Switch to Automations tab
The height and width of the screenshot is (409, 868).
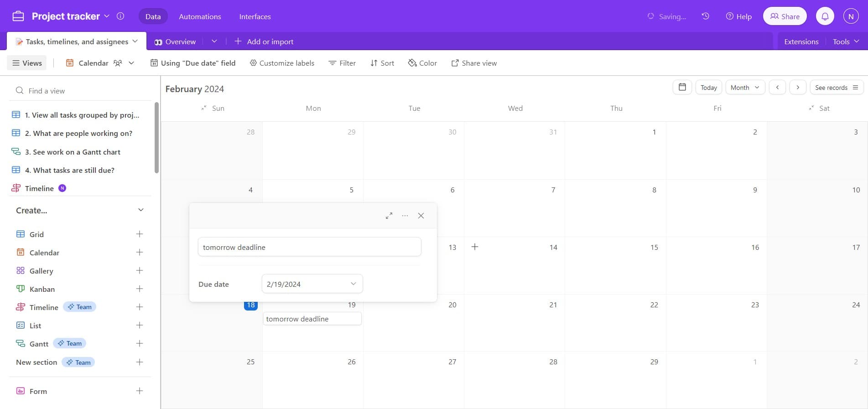click(x=200, y=16)
